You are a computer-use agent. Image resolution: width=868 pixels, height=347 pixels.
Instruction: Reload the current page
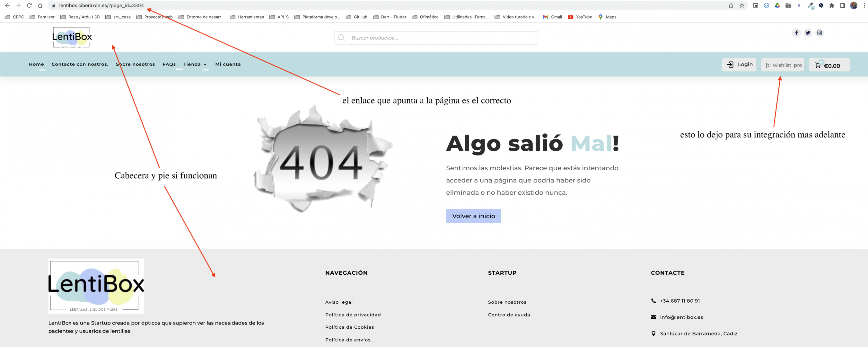[29, 5]
